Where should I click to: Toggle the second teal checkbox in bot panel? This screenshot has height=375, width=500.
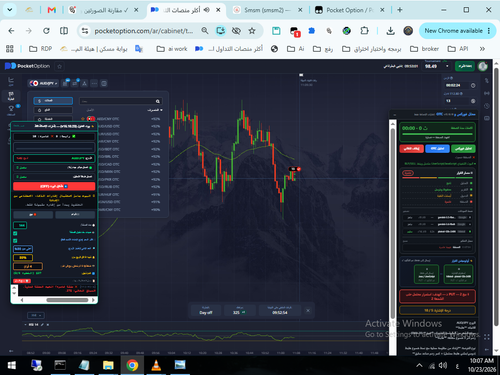[x=15, y=241]
